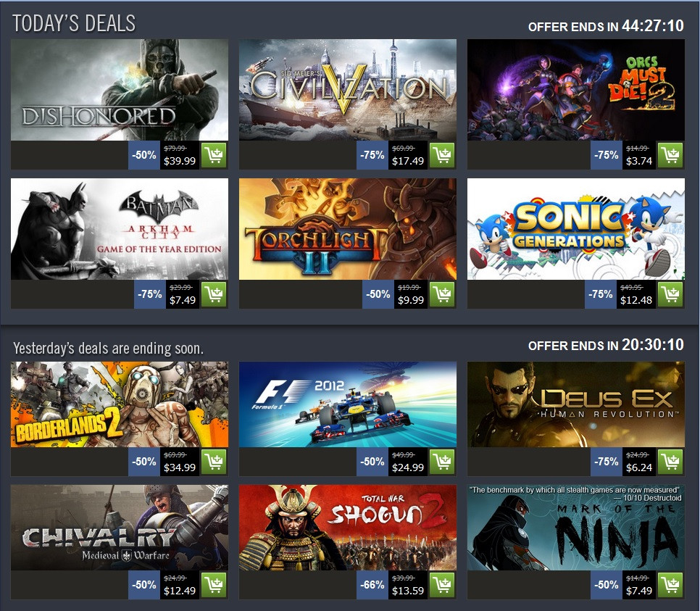Click the $13.59 Shogun 2 price
Image resolution: width=700 pixels, height=611 pixels.
(x=408, y=591)
